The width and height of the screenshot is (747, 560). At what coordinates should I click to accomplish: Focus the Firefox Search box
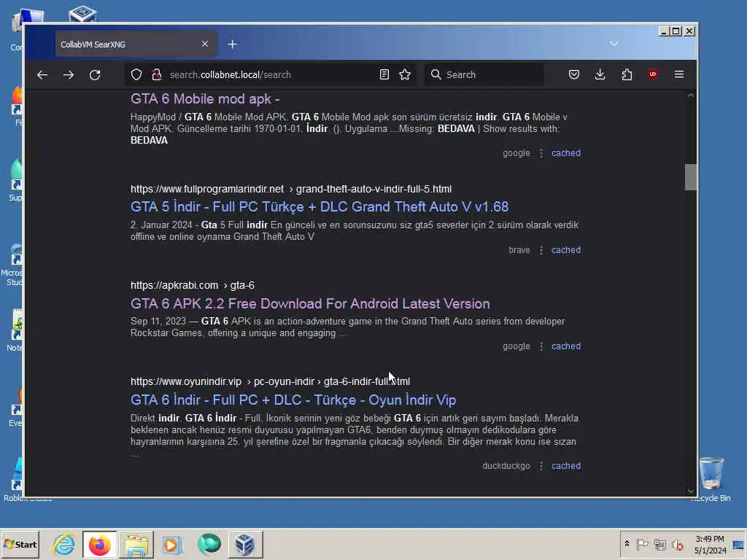[484, 75]
